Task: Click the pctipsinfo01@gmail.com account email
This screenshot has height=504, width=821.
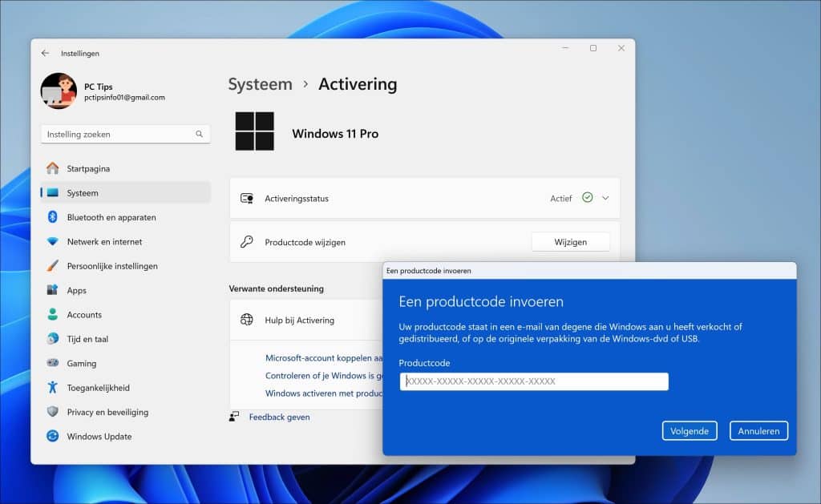Action: [x=124, y=97]
